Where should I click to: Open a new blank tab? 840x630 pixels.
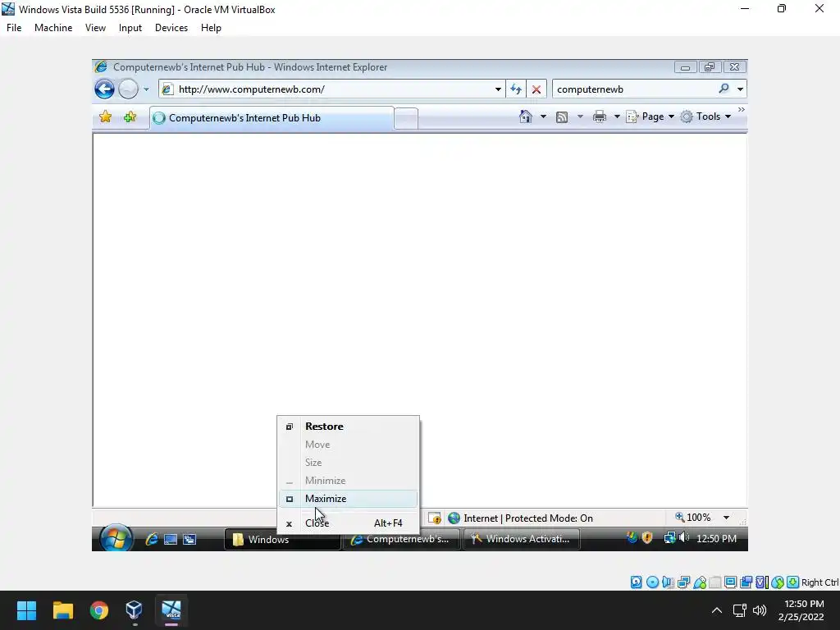[406, 118]
